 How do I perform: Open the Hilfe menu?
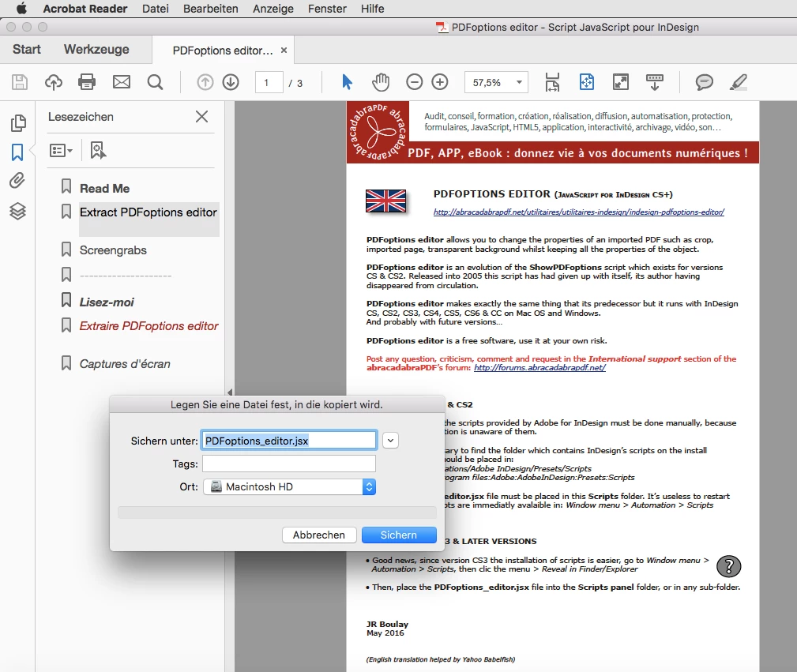[373, 9]
